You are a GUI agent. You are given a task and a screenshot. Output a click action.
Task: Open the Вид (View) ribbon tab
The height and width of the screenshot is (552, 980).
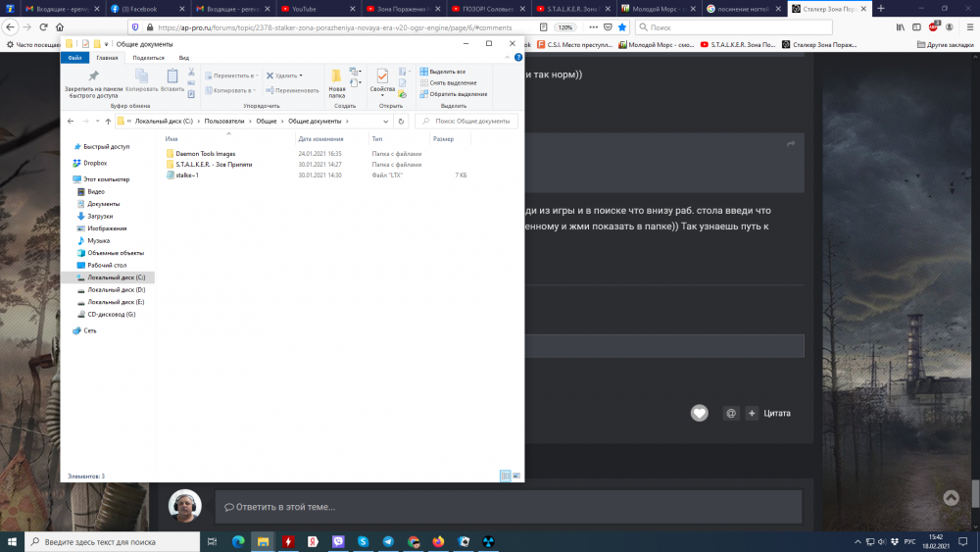183,58
